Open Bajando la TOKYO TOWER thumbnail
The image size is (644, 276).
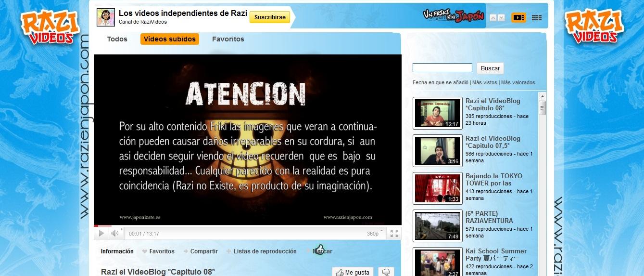[437, 188]
